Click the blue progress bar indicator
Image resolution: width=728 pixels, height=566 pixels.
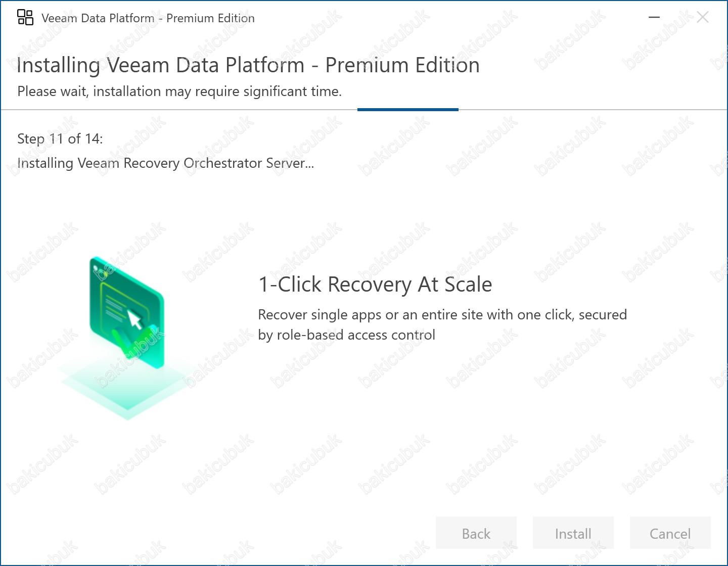[x=407, y=109]
